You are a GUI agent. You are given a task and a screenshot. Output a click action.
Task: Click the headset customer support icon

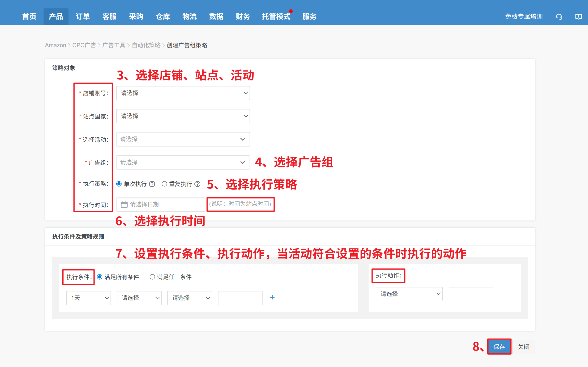pos(559,17)
